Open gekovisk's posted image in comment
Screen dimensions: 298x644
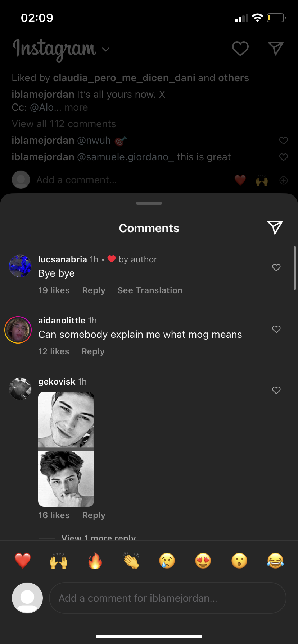(x=66, y=449)
